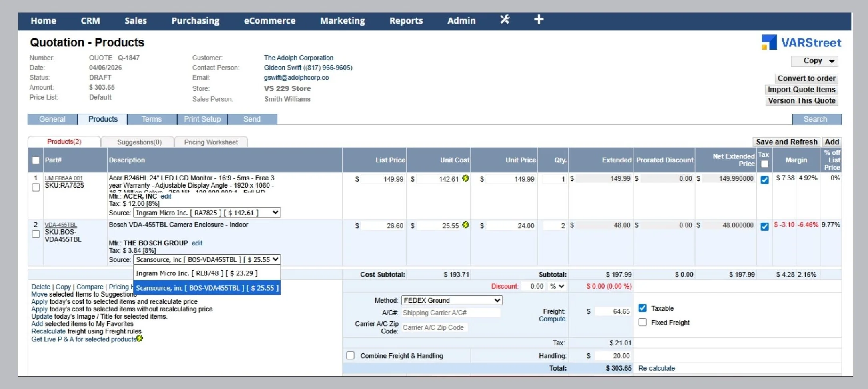
Task: Toggle select-all checkbox in Part# header
Action: click(x=36, y=160)
